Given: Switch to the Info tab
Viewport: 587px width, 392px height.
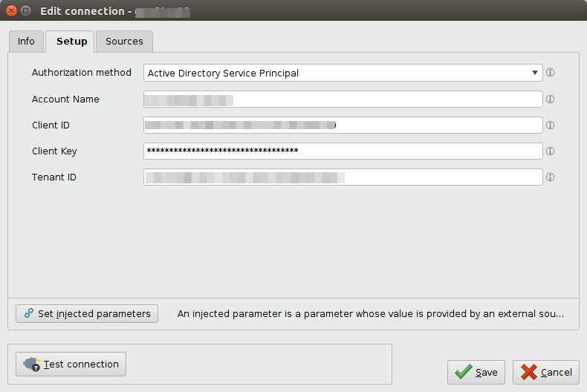Looking at the screenshot, I should (26, 42).
